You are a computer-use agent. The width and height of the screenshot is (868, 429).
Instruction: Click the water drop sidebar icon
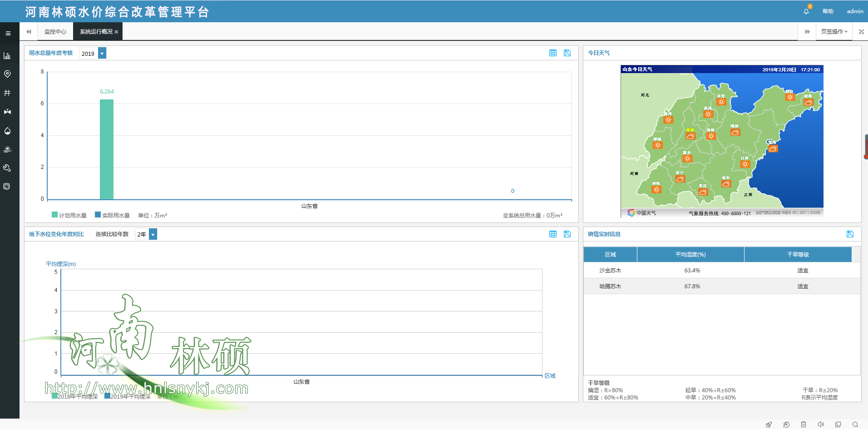(x=7, y=131)
